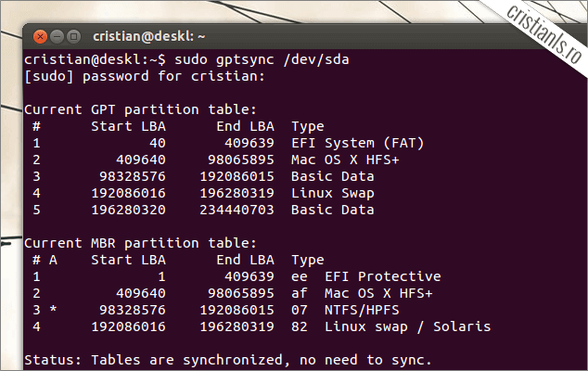Click the Current GPT partition table heading
Viewport: 588px width, 371px height.
pos(140,109)
